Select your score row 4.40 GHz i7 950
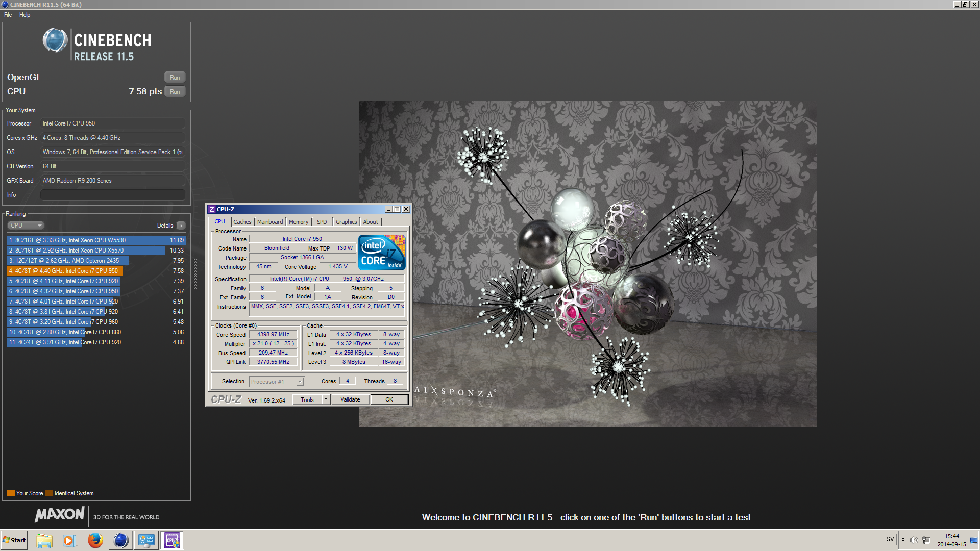 [96, 271]
